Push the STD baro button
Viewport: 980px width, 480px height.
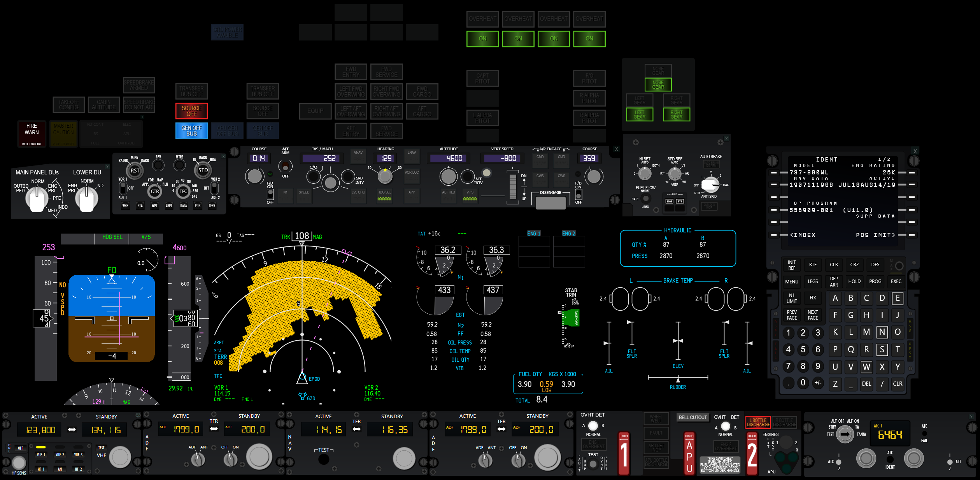coord(203,170)
